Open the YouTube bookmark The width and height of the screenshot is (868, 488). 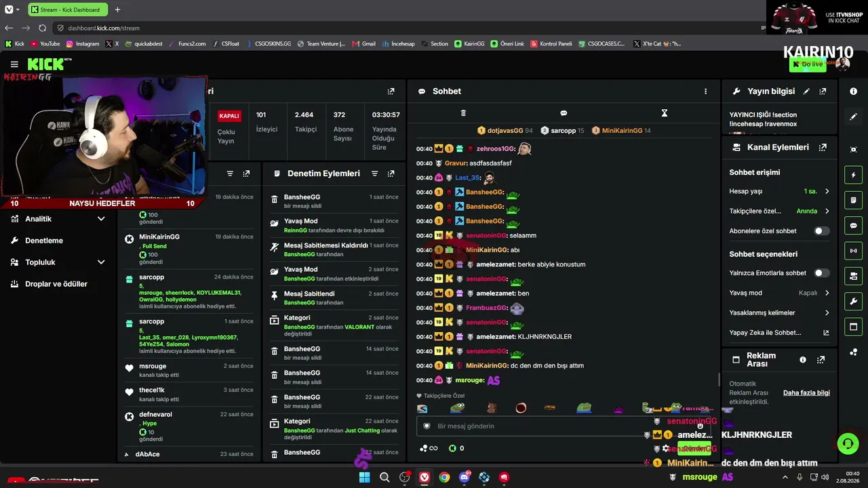tap(45, 43)
